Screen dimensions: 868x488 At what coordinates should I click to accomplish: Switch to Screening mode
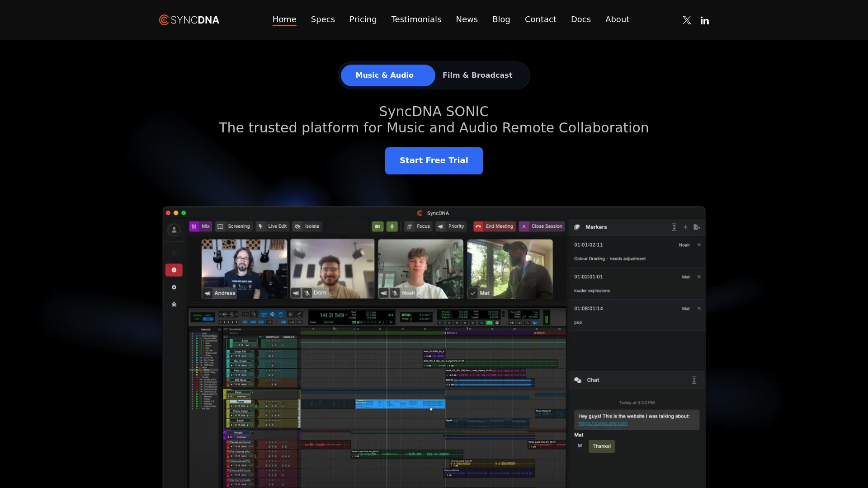pyautogui.click(x=234, y=226)
